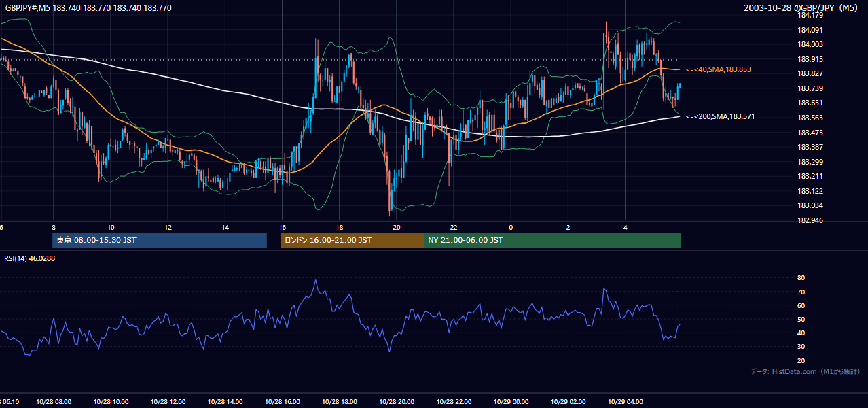Click the 183.827 price axis value
This screenshot has width=868, height=408.
810,73
